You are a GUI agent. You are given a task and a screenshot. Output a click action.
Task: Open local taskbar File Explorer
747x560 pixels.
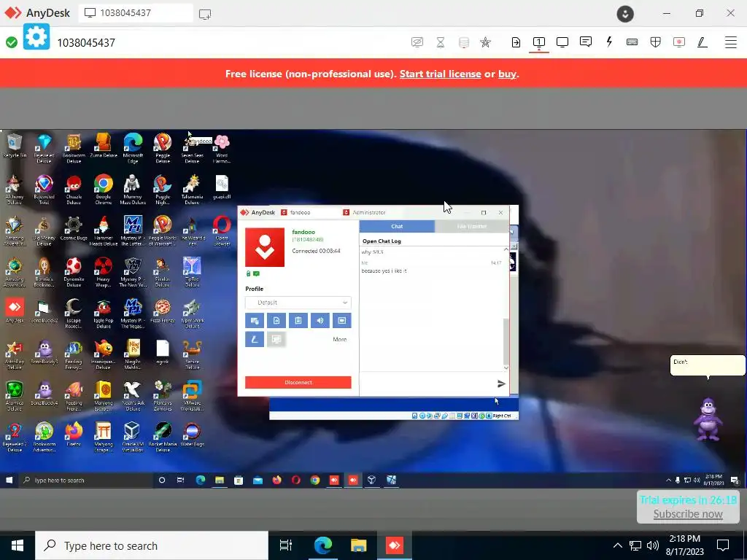[x=359, y=545]
